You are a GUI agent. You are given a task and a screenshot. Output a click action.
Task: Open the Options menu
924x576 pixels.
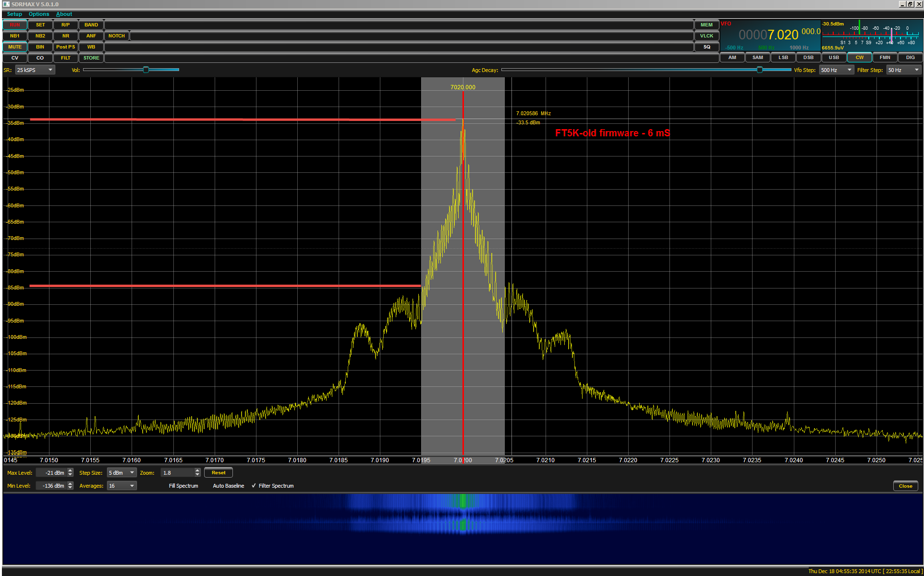point(39,14)
